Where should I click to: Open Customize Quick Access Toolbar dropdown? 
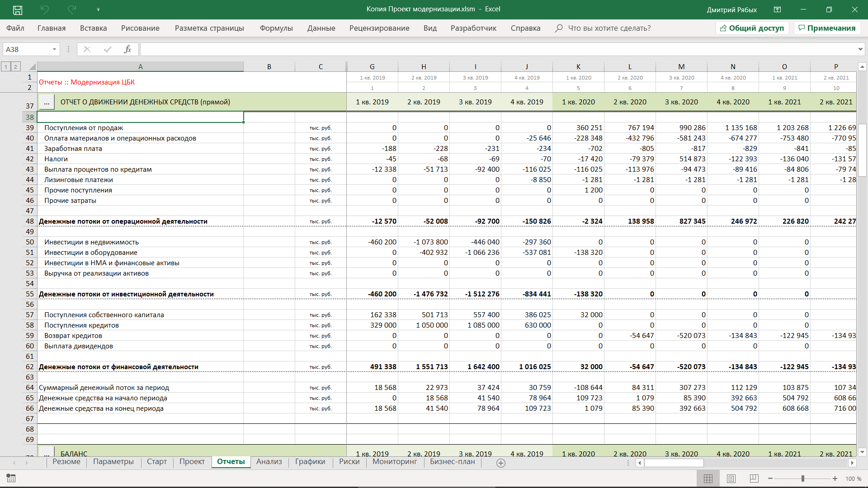click(98, 9)
